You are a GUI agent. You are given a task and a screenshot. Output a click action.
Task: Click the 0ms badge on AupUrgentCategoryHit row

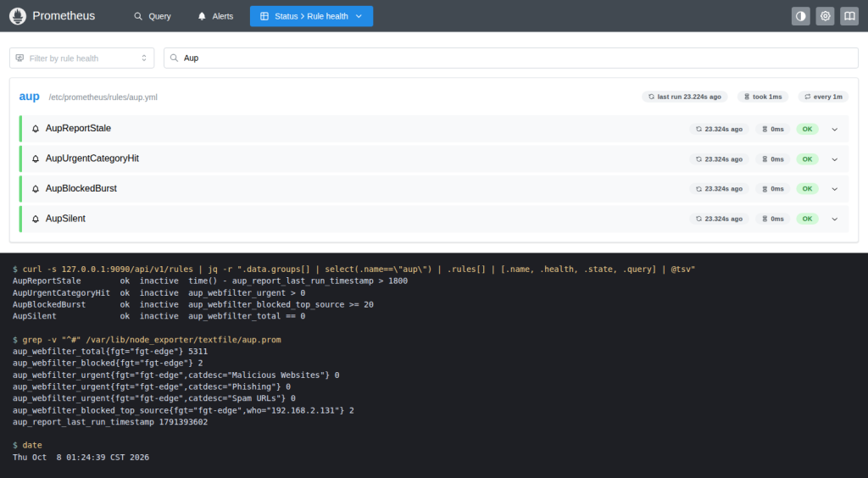(x=773, y=159)
